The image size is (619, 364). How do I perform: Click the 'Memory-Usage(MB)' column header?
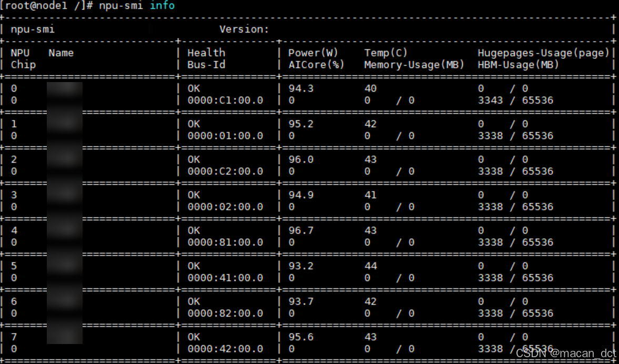click(414, 65)
